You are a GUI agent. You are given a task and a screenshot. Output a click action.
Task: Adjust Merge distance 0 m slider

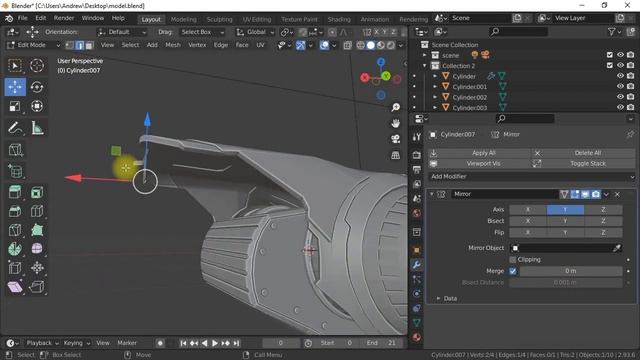point(571,271)
